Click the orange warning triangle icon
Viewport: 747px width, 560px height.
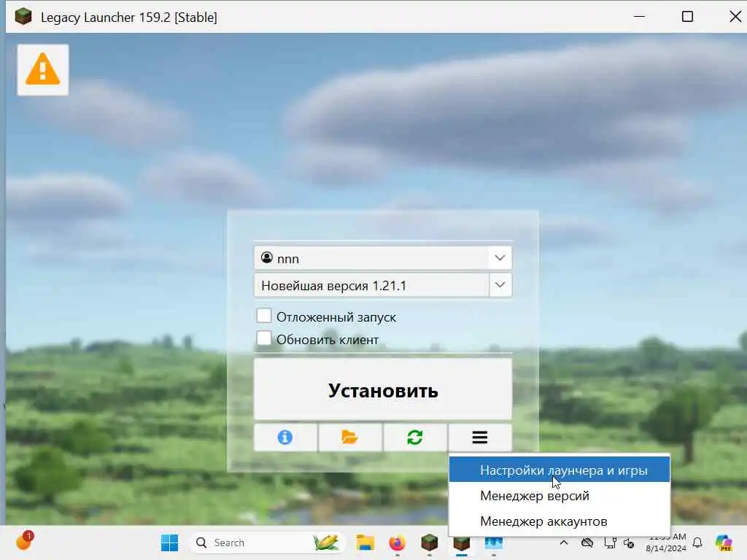43,69
